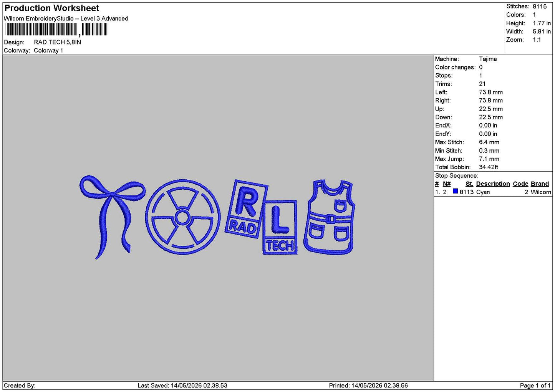Click the 8113 Cyan blue color swatch

455,192
